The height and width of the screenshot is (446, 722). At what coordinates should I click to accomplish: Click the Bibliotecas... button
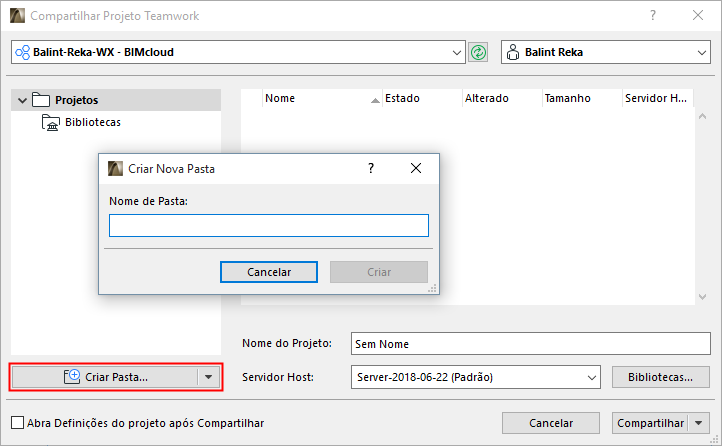[x=660, y=377]
